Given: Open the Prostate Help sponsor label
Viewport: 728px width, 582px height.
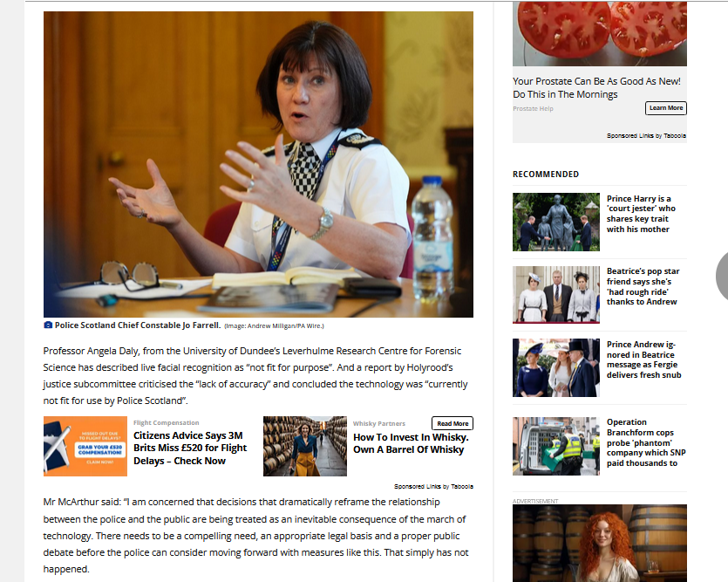Looking at the screenshot, I should click(533, 109).
